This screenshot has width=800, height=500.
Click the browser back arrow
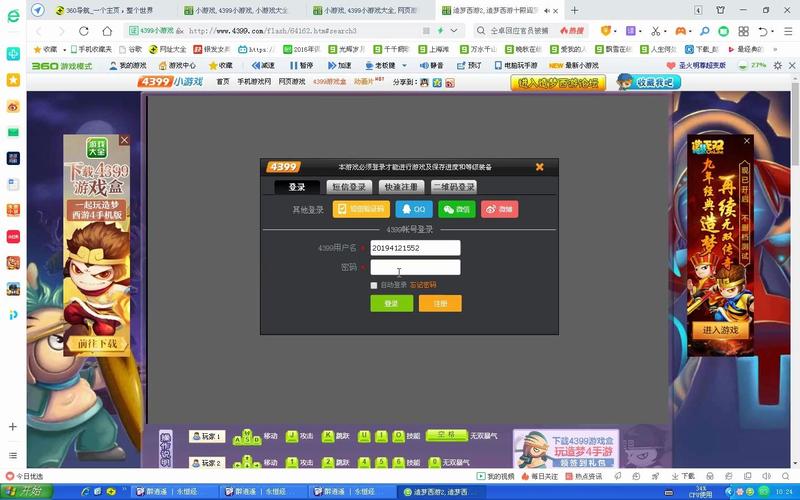(x=39, y=31)
